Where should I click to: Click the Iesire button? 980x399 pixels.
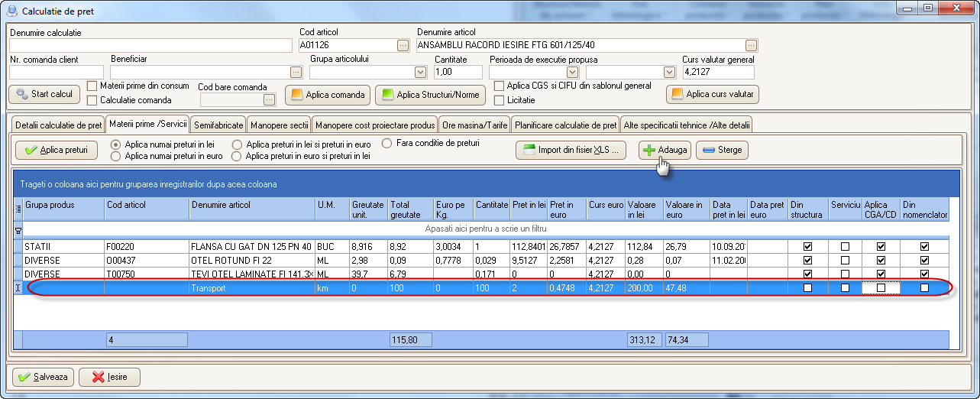[x=110, y=377]
